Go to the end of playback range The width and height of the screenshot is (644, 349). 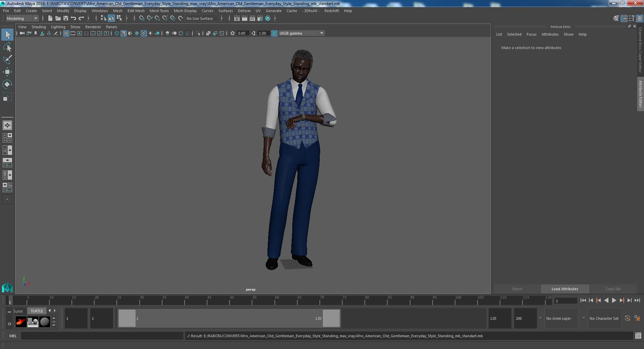(637, 301)
